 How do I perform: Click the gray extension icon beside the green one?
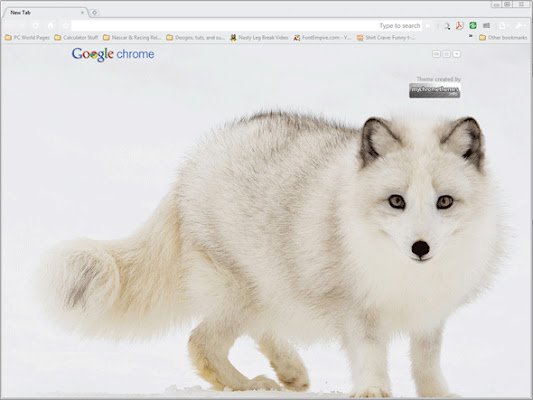486,25
